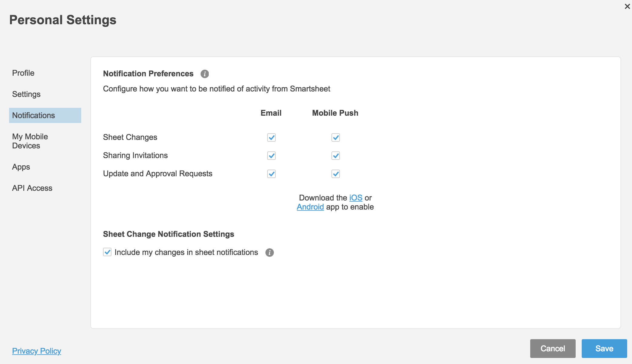This screenshot has width=632, height=364.
Task: Click the Privacy Policy link
Action: pyautogui.click(x=37, y=351)
